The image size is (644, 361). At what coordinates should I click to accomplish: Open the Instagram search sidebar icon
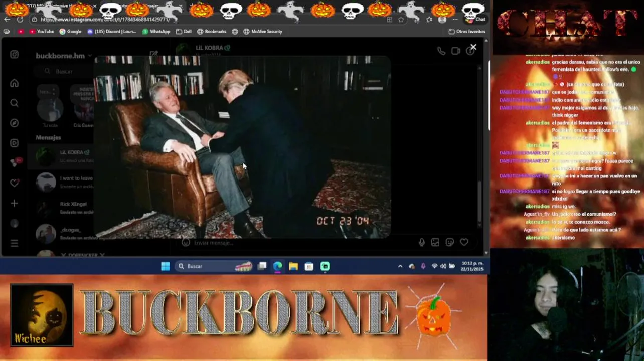pyautogui.click(x=15, y=103)
